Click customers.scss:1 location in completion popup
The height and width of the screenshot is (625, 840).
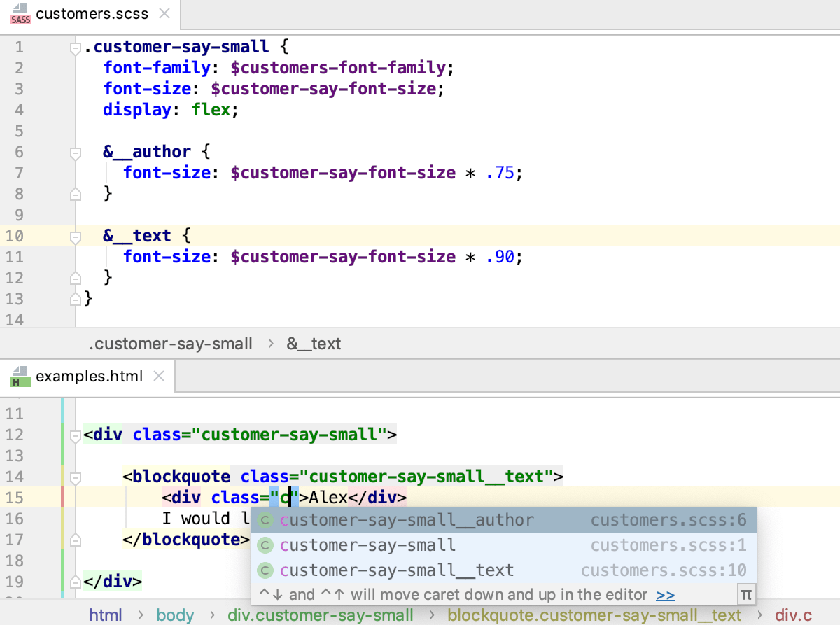coord(668,545)
